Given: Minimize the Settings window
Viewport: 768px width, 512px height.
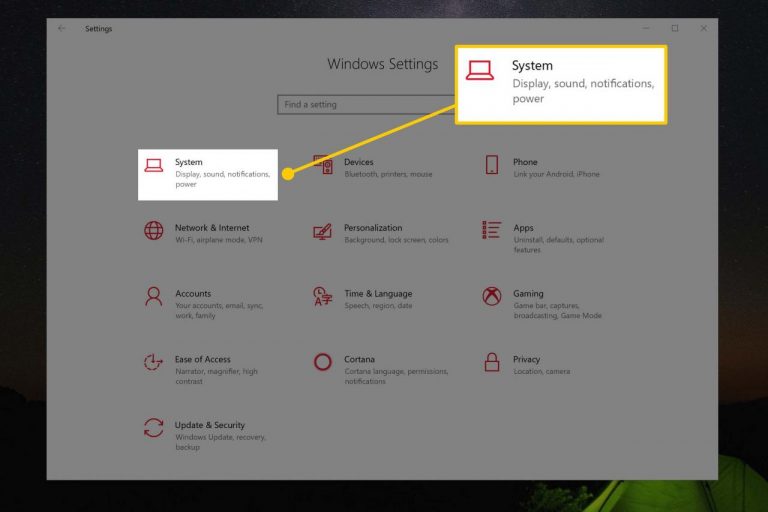Looking at the screenshot, I should (x=646, y=28).
